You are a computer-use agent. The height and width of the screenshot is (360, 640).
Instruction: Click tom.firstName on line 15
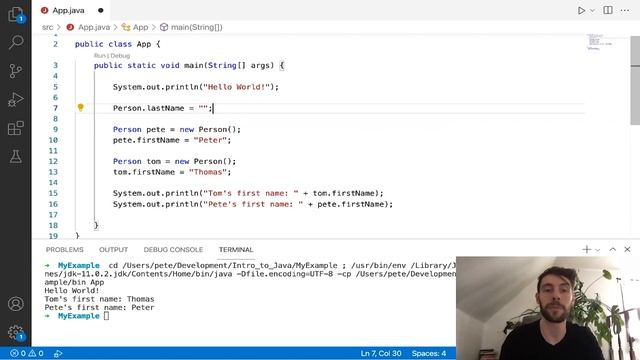coord(344,193)
